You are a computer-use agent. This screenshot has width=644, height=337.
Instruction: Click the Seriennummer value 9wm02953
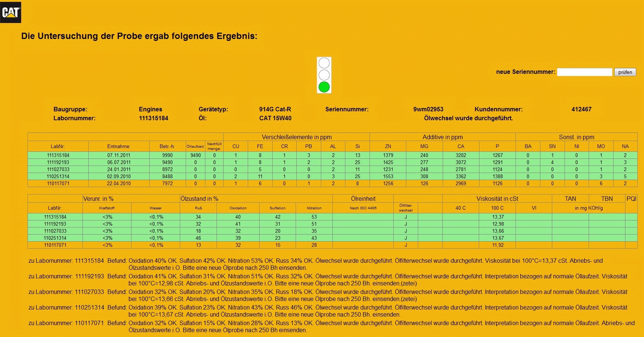coord(428,109)
